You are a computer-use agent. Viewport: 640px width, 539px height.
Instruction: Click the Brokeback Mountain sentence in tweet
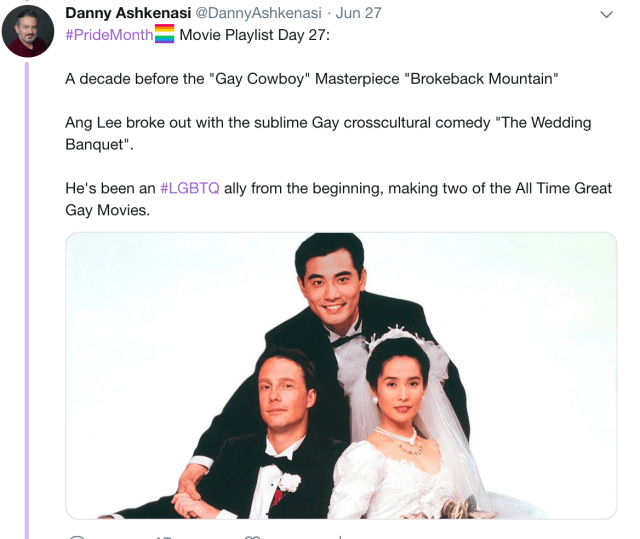(312, 79)
